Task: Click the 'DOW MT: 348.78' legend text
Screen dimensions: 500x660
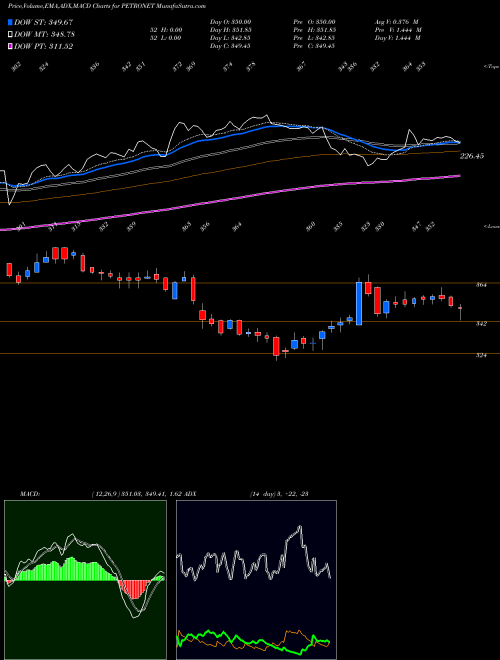Action: tap(45, 34)
